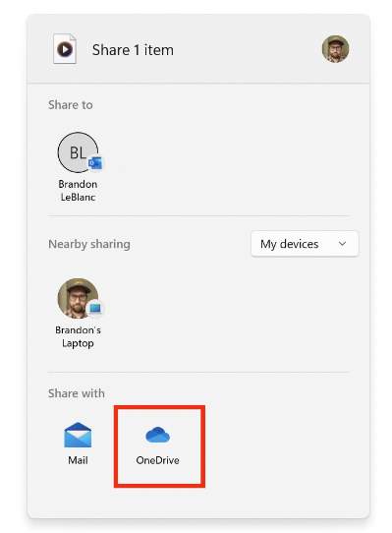
Task: Share to Brandon LeBlanc contact
Action: [79, 167]
